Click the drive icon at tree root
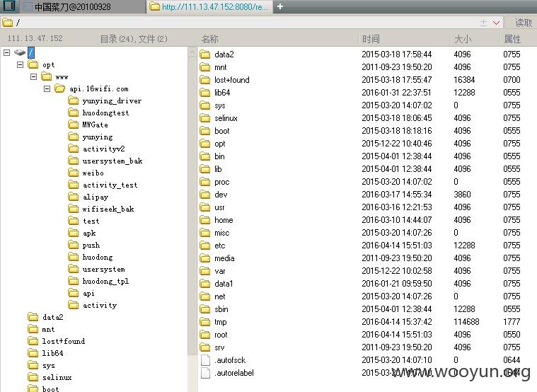Screen dimensions: 537x392 (20, 53)
